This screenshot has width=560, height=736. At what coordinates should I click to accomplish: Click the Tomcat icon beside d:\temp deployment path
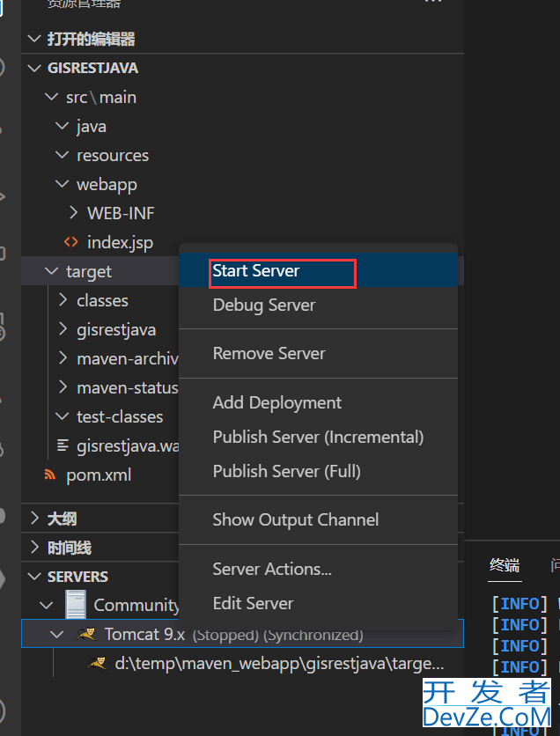click(x=97, y=663)
